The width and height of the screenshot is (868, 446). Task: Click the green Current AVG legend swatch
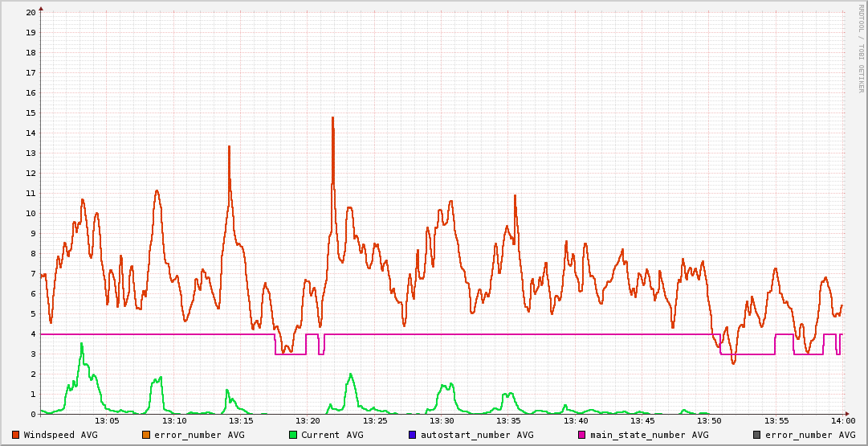pos(293,435)
